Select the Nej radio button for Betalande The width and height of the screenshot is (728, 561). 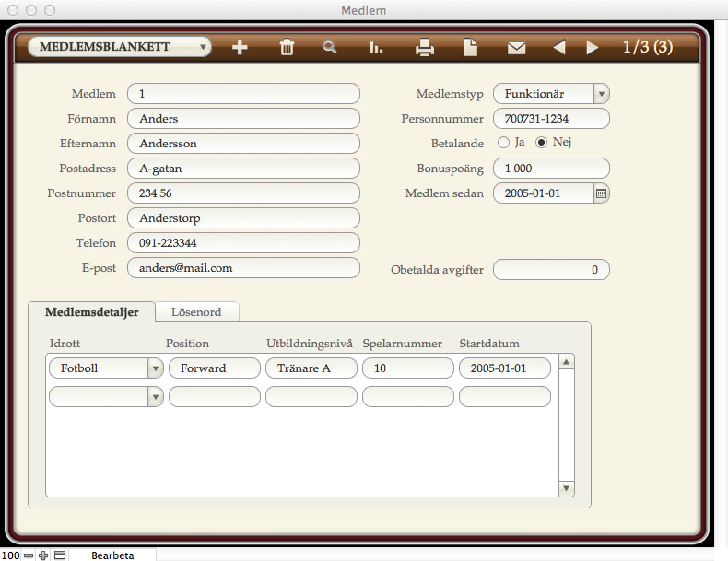(541, 143)
